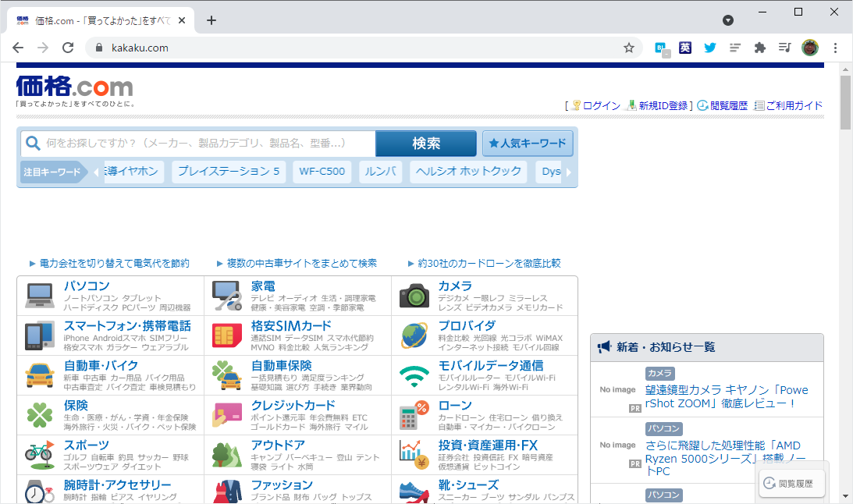Reload the kakaku.com page
853x504 pixels.
pyautogui.click(x=68, y=48)
